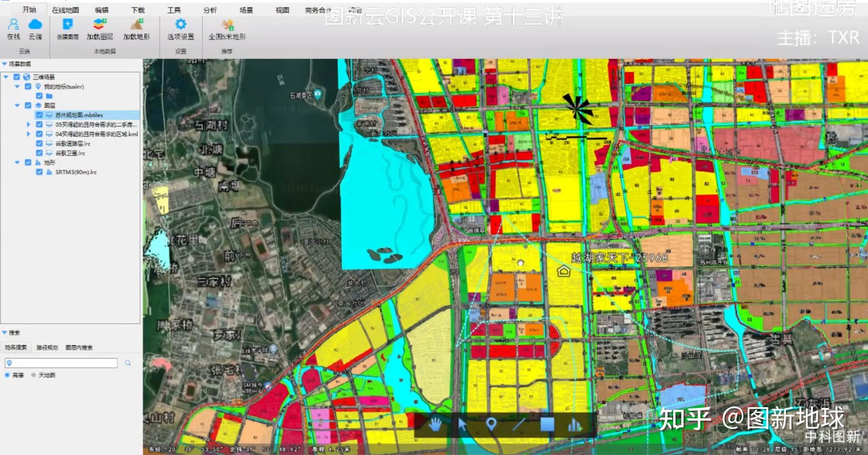Select the polygon square tool on the map toolbar

tap(547, 425)
